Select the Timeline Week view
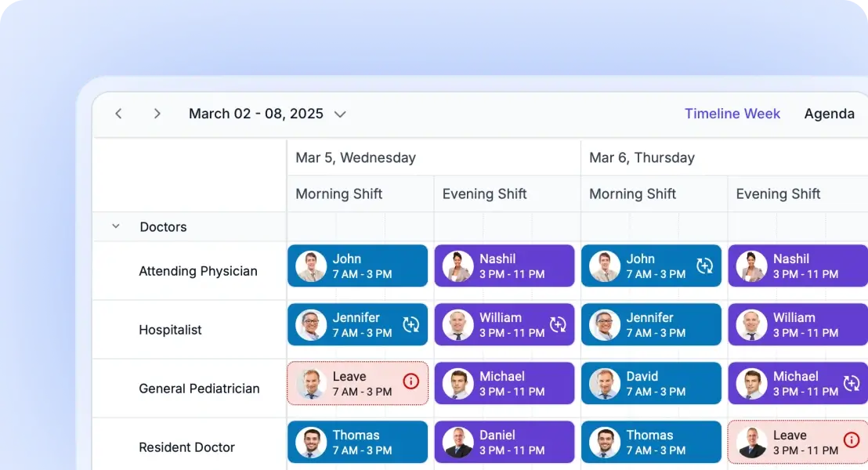The width and height of the screenshot is (868, 470). click(x=732, y=113)
